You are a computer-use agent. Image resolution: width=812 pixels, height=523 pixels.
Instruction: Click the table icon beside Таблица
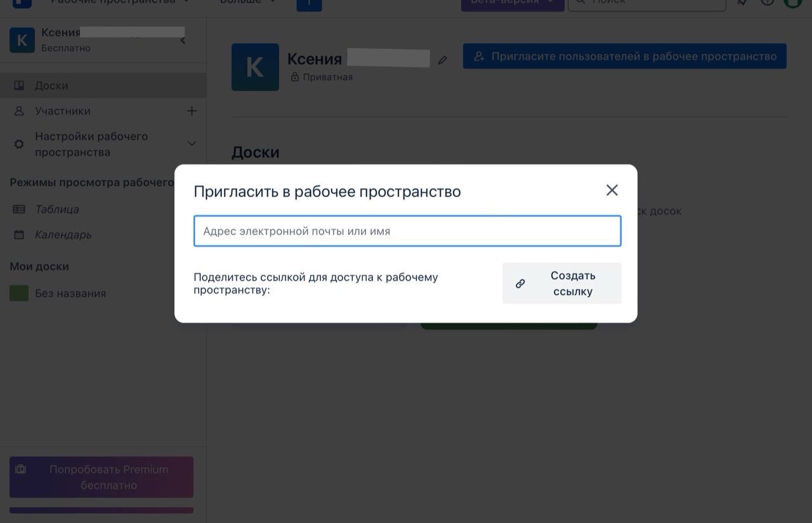pyautogui.click(x=19, y=209)
